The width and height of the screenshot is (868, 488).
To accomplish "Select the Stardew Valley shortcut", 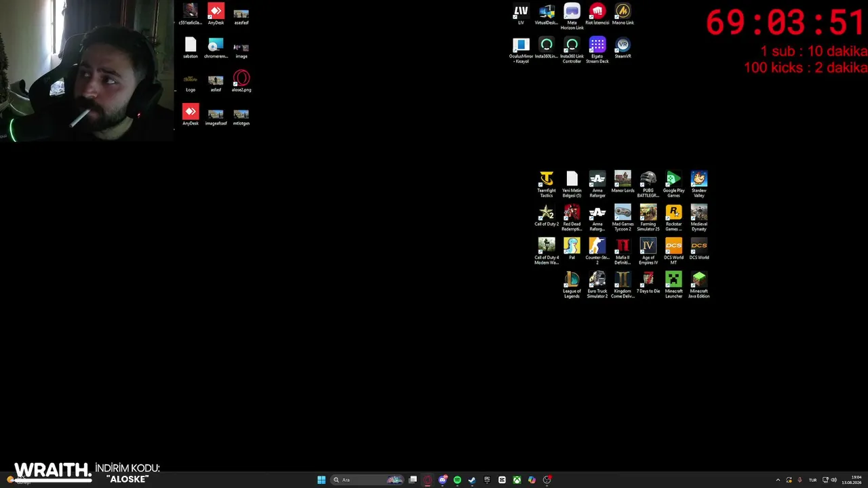I will [699, 184].
